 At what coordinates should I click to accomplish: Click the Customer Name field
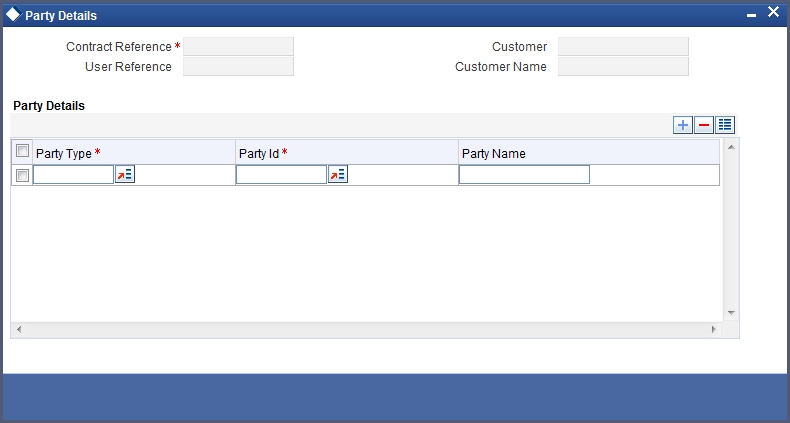click(x=623, y=66)
